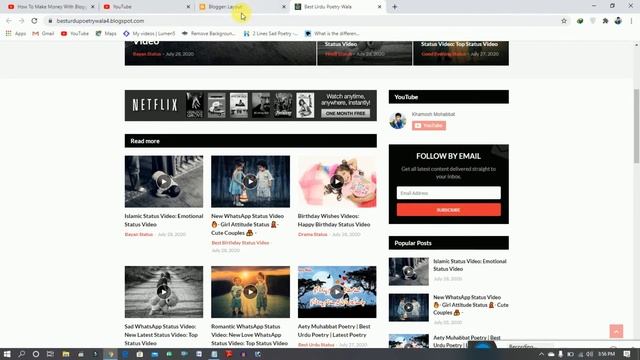Click the taskbar clock

[607, 354]
